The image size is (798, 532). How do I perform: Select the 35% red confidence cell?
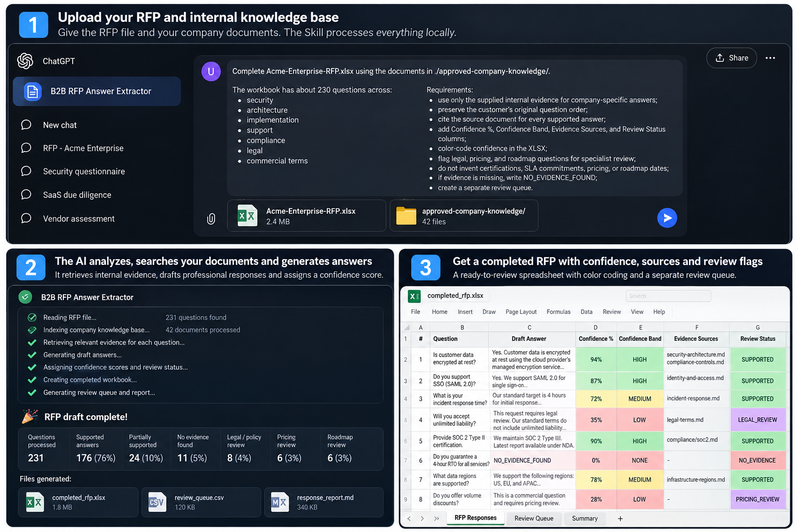tap(595, 420)
